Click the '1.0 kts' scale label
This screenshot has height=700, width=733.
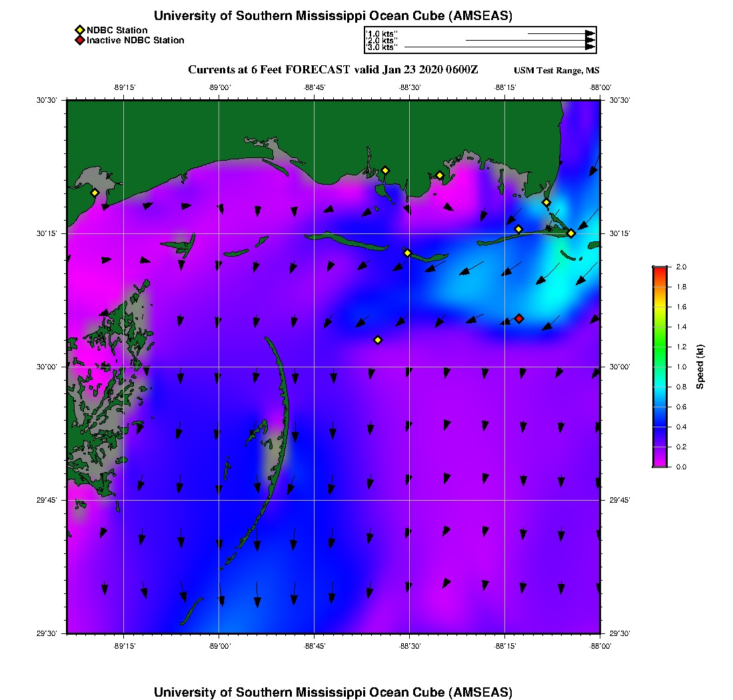(381, 34)
